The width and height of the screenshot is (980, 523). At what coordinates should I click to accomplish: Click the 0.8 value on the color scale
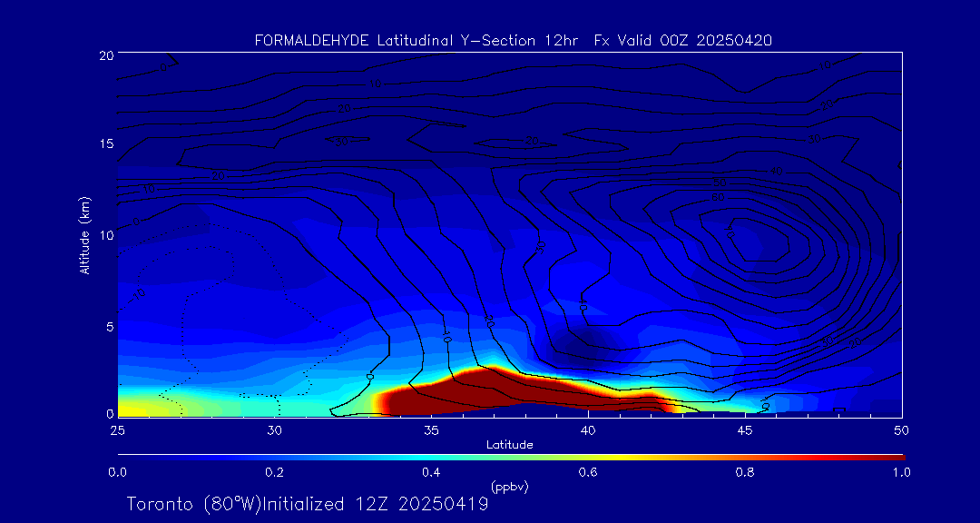click(746, 472)
